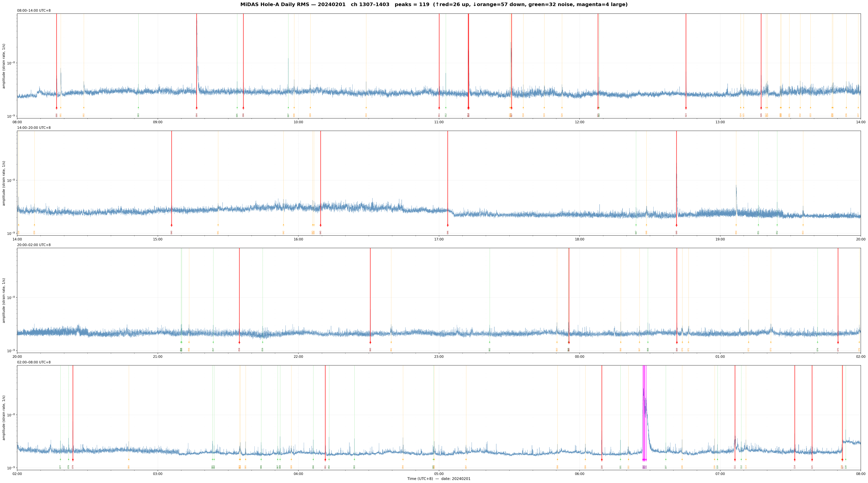
Task: Click the 10:00 time tick label
Action: (298, 122)
